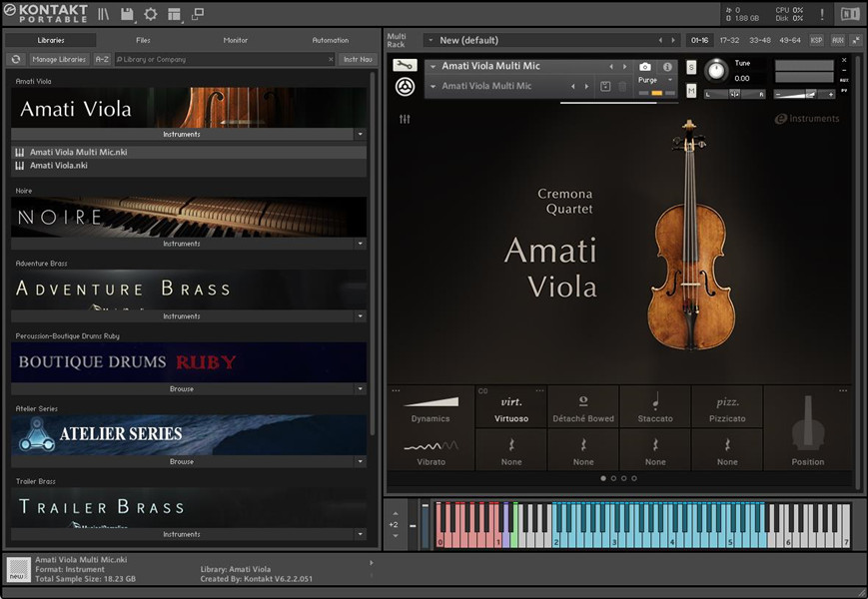This screenshot has width=868, height=599.
Task: Open the library browser icon in toolbar
Action: coord(104,14)
